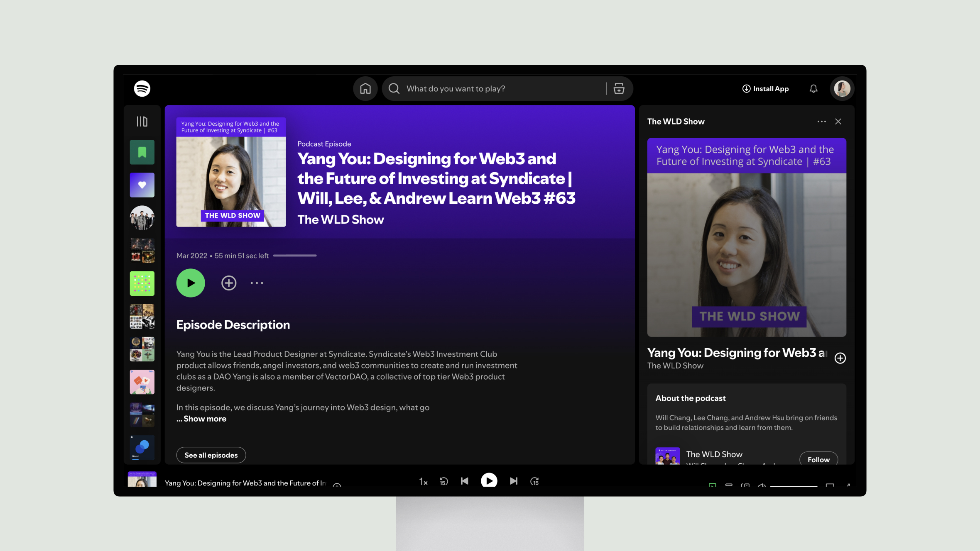Open Your Episodes bookmark playlist
Screen dimensions: 980x551
tap(142, 152)
